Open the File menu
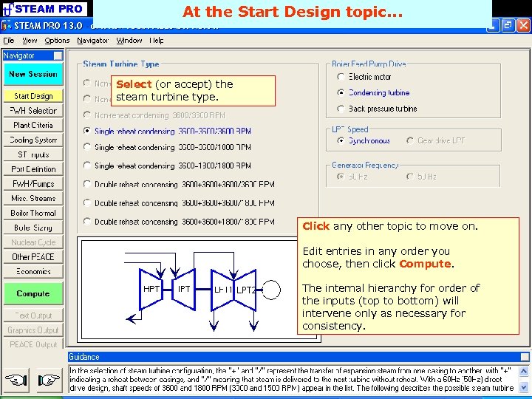Image resolution: width=532 pixels, height=399 pixels. 8,41
